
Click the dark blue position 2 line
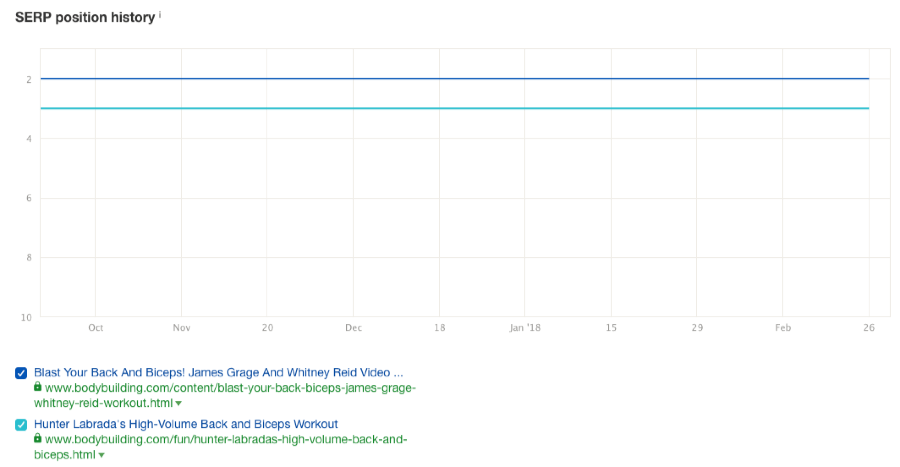coord(450,78)
